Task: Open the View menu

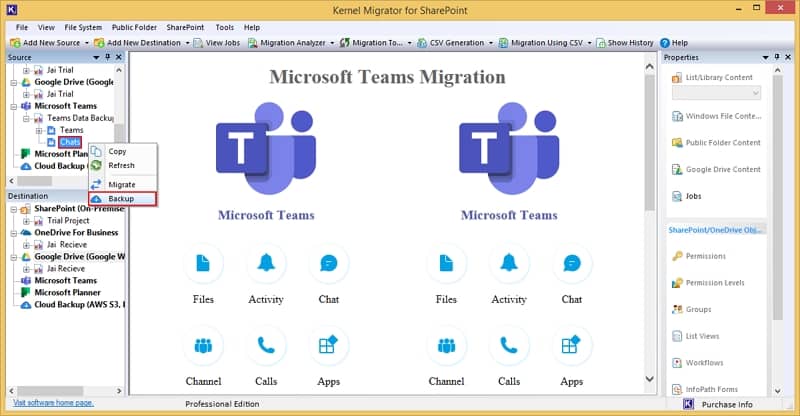Action: [46, 28]
